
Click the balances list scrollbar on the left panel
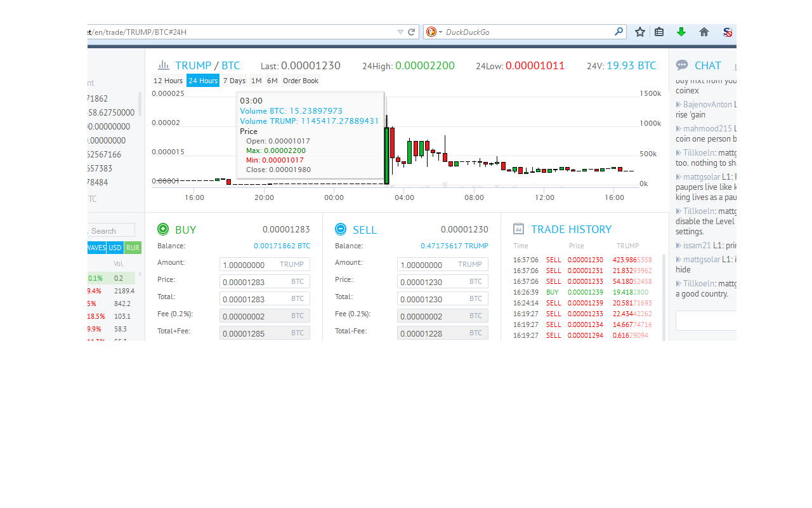coord(140,105)
